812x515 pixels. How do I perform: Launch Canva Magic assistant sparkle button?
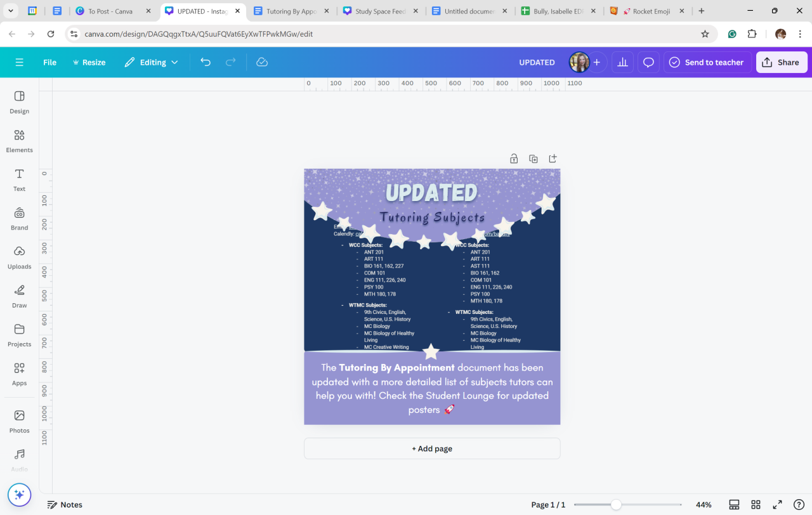pos(19,495)
